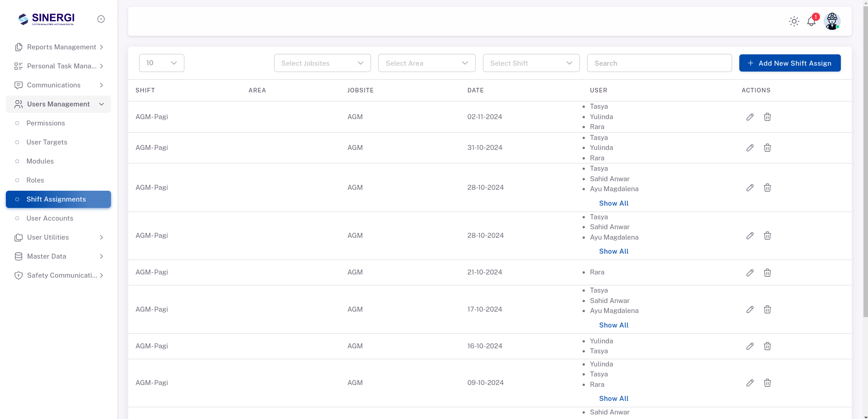Click Add New Shift Assign button
This screenshot has height=419, width=868.
pyautogui.click(x=790, y=63)
